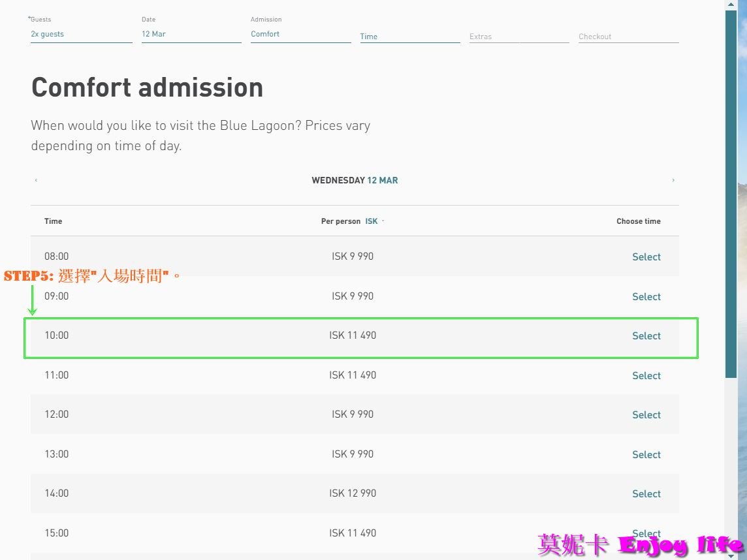Select the 10:00 time slot

646,336
